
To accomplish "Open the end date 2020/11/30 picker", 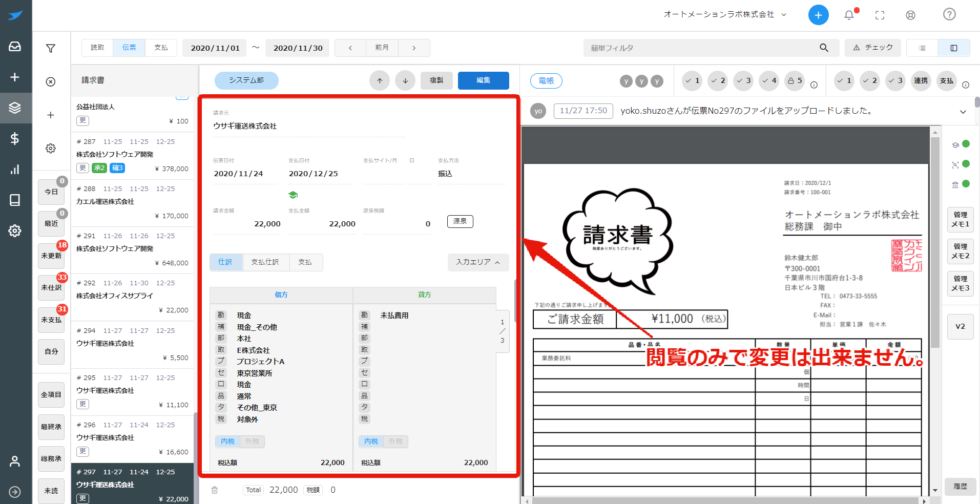I will point(298,48).
